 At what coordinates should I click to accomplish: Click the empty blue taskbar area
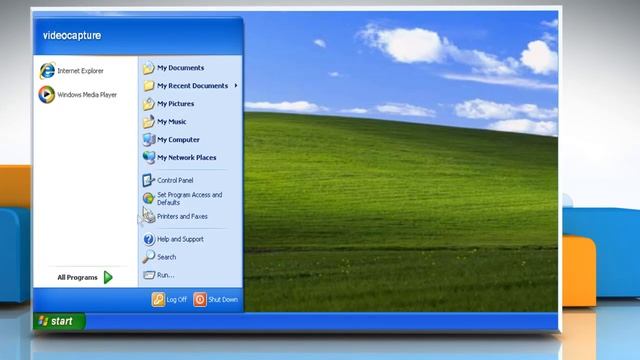[322, 321]
